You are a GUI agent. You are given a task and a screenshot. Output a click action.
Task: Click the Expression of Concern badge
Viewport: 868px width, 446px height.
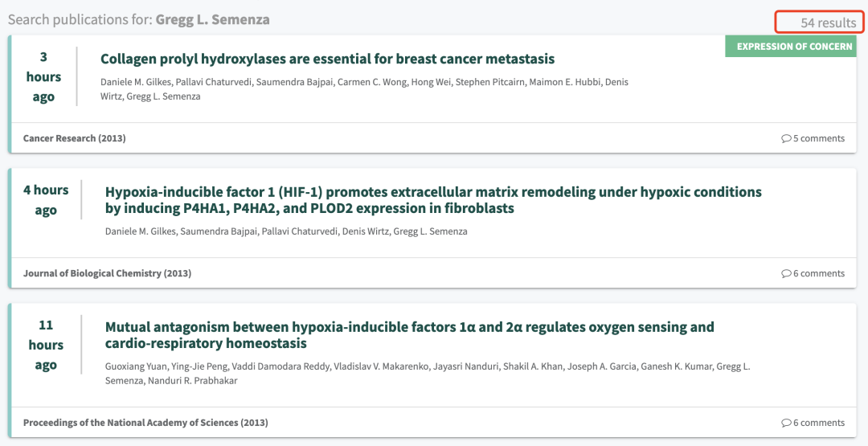point(793,47)
